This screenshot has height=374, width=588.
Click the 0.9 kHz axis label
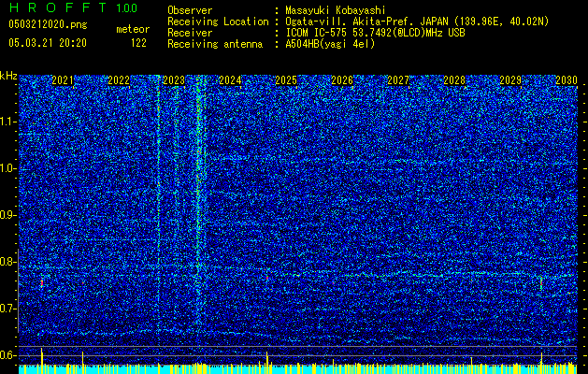(x=8, y=215)
